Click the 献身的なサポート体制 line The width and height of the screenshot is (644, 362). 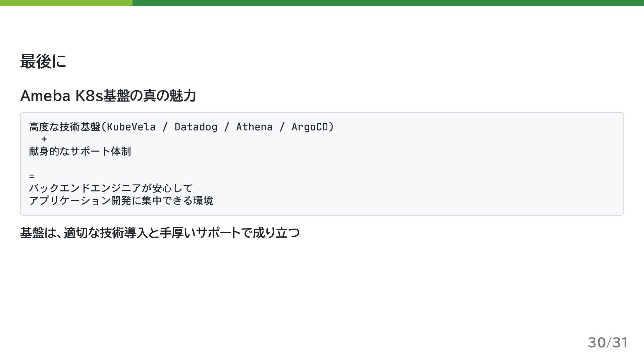pos(80,152)
